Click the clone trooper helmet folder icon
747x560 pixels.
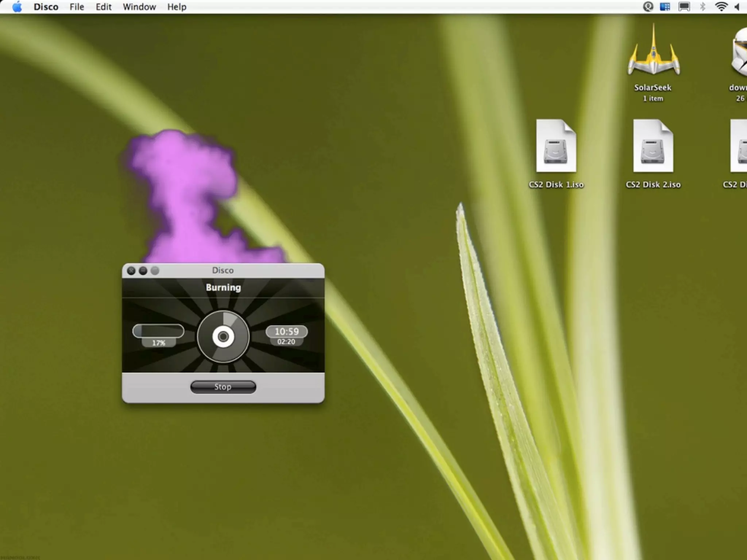coord(740,53)
